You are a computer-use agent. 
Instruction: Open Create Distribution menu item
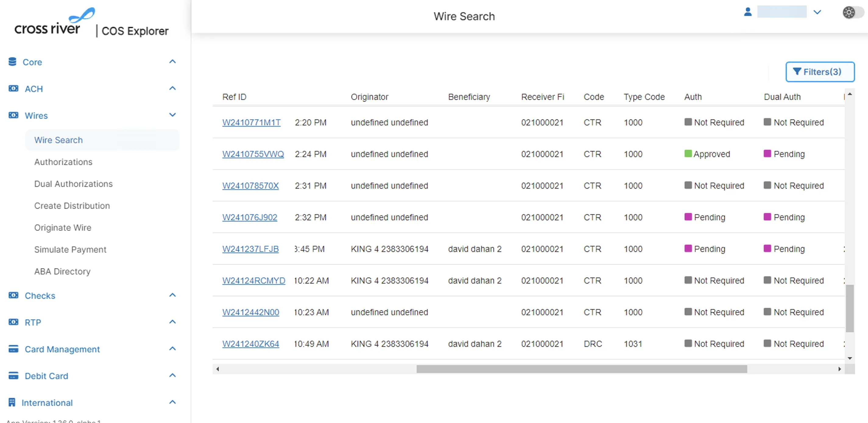[72, 206]
